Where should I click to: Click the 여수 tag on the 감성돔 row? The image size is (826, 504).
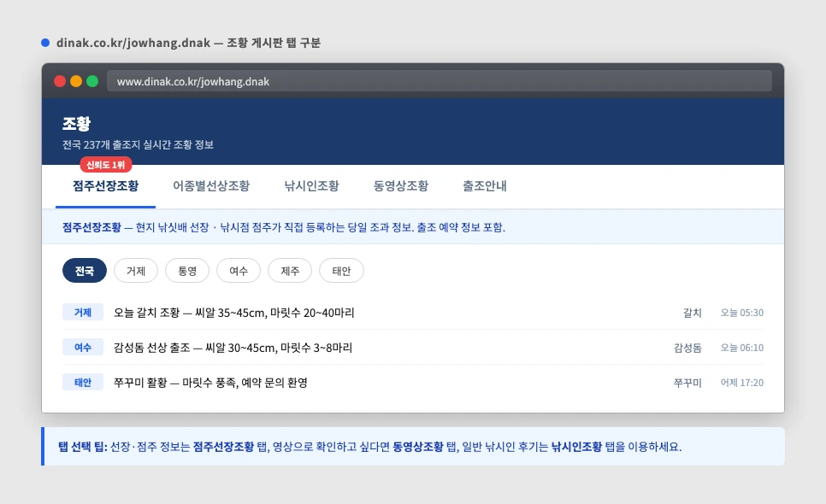83,348
